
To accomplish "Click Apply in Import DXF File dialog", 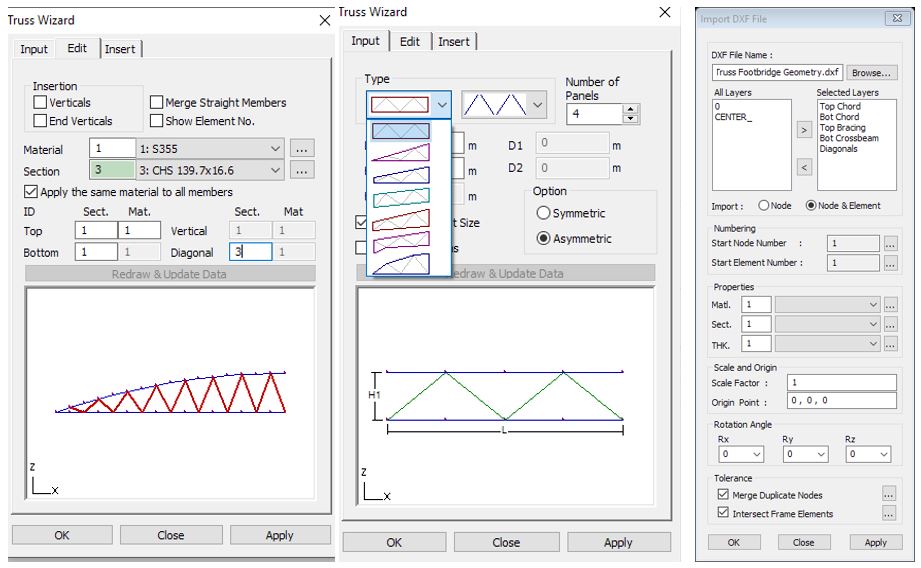I will click(875, 542).
